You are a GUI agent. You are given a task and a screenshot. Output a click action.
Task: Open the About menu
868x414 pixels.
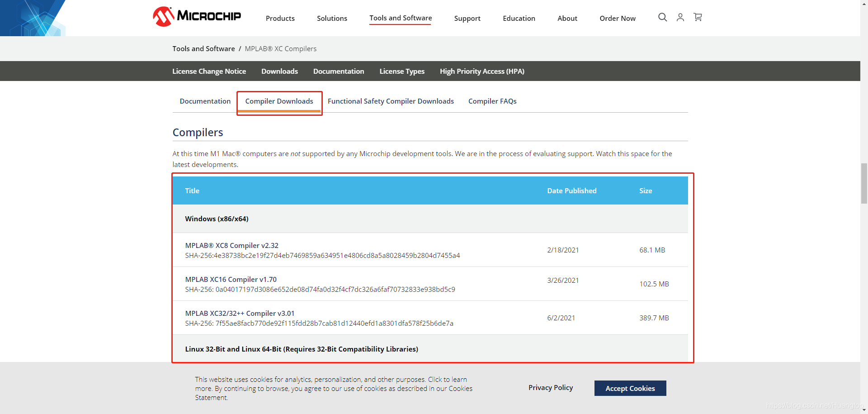(x=567, y=18)
